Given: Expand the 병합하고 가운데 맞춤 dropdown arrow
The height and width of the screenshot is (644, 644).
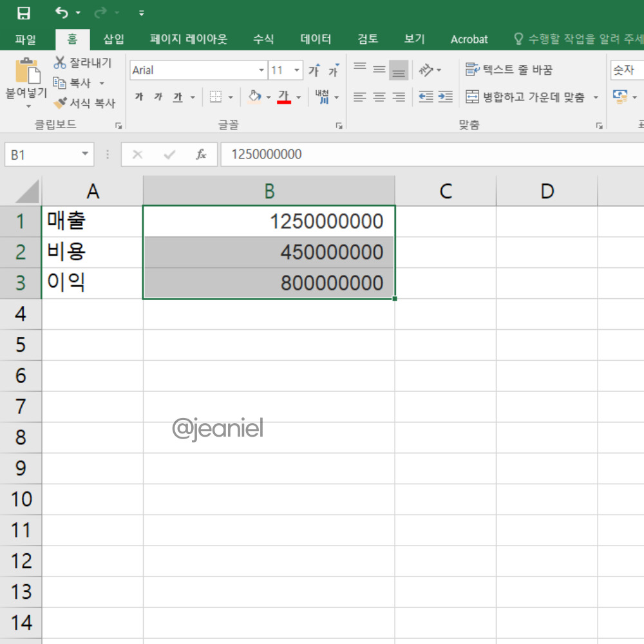Looking at the screenshot, I should (x=596, y=98).
